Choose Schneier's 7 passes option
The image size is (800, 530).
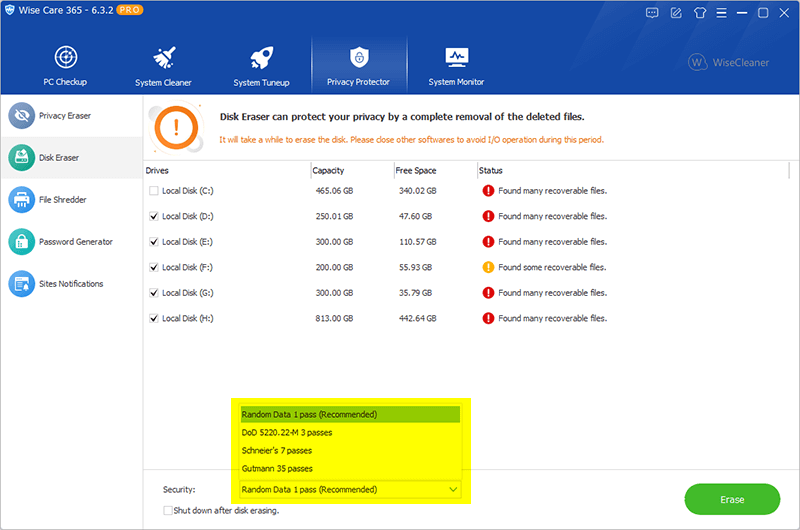point(350,451)
